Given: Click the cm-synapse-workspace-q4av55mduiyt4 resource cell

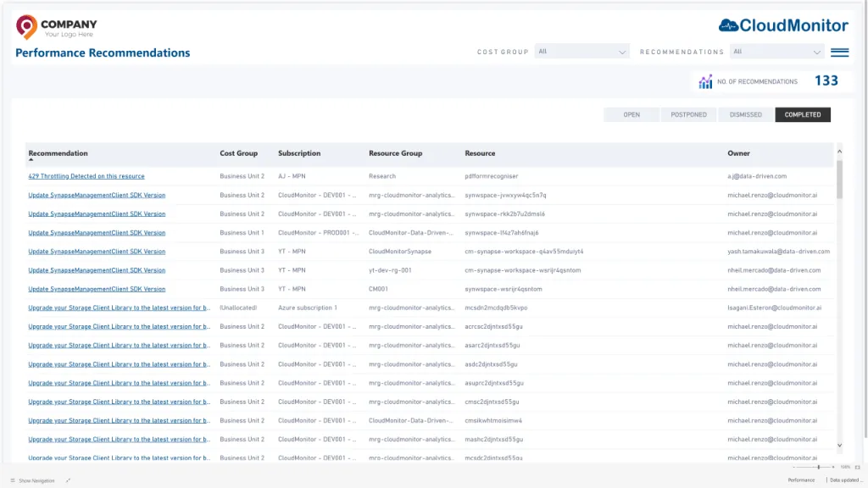Looking at the screenshot, I should coord(524,251).
